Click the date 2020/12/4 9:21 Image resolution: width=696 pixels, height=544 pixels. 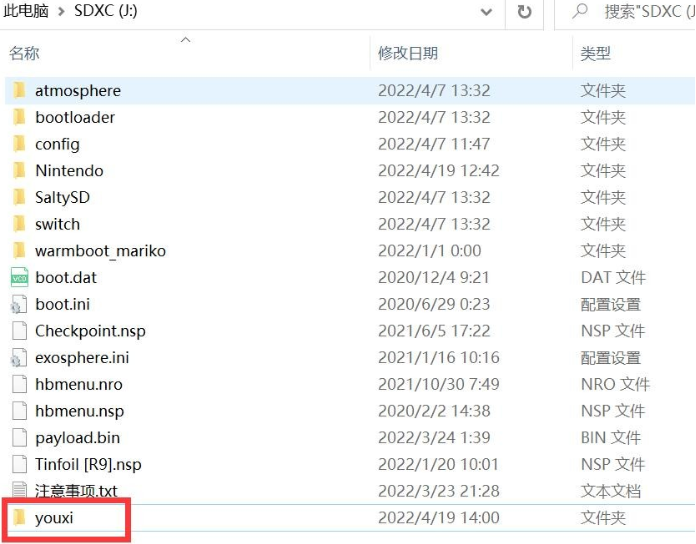(434, 278)
